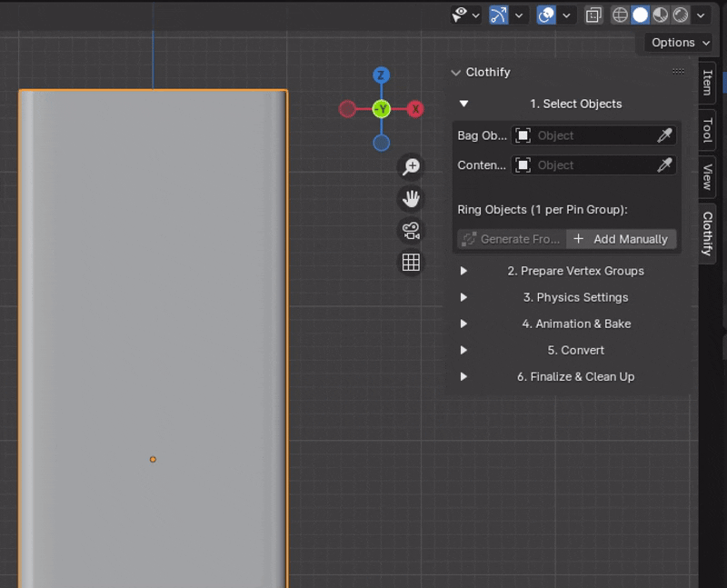Toggle the camera view icon
This screenshot has height=588, width=727.
pos(411,231)
